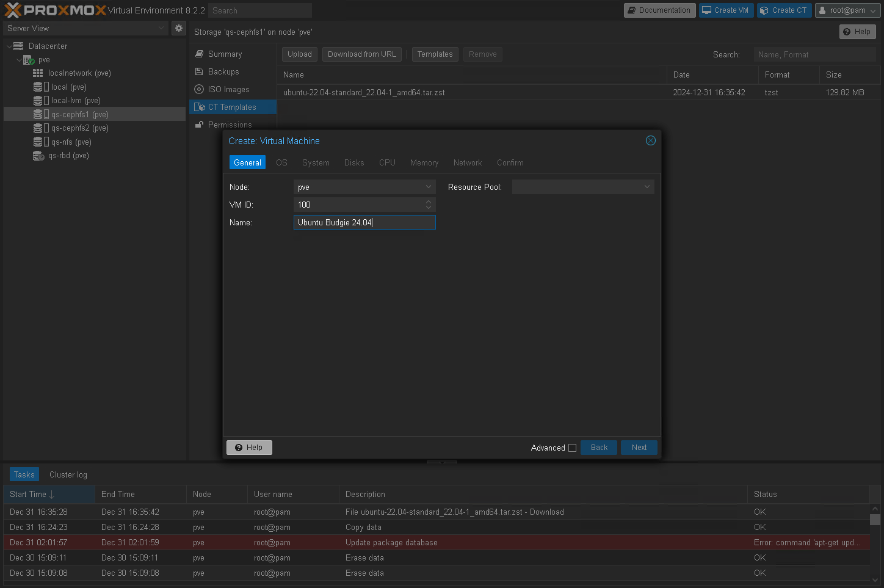
Task: Click the Help button in dialog
Action: pyautogui.click(x=249, y=448)
